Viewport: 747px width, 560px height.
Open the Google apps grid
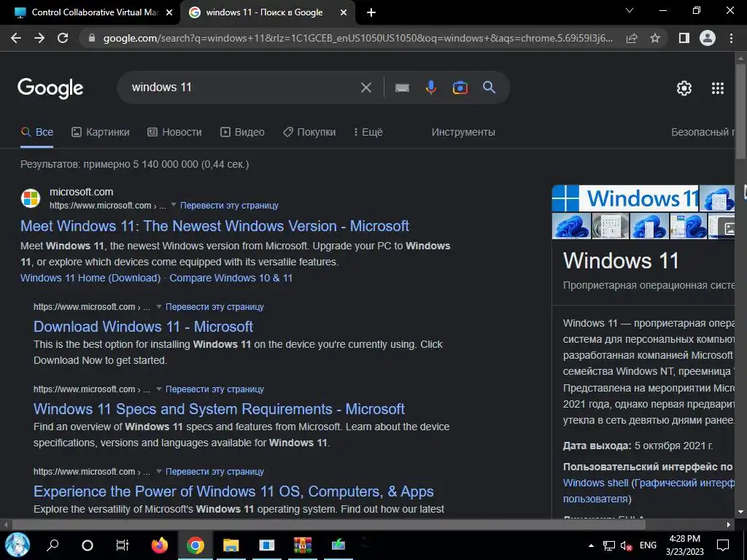coord(718,88)
